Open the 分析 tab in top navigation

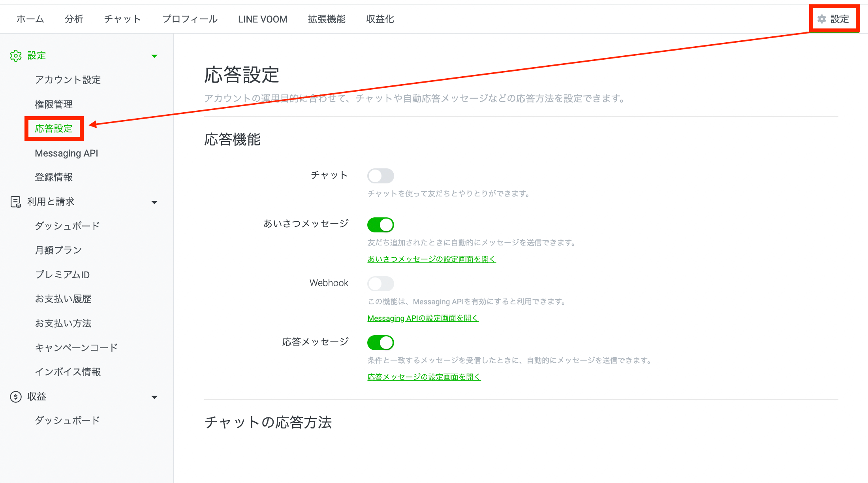(x=74, y=19)
